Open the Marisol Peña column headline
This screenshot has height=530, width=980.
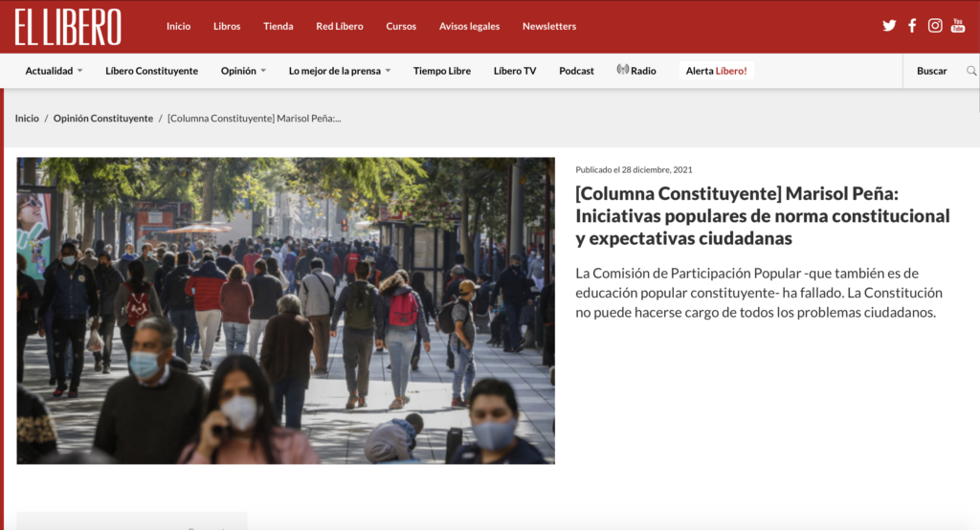click(762, 215)
